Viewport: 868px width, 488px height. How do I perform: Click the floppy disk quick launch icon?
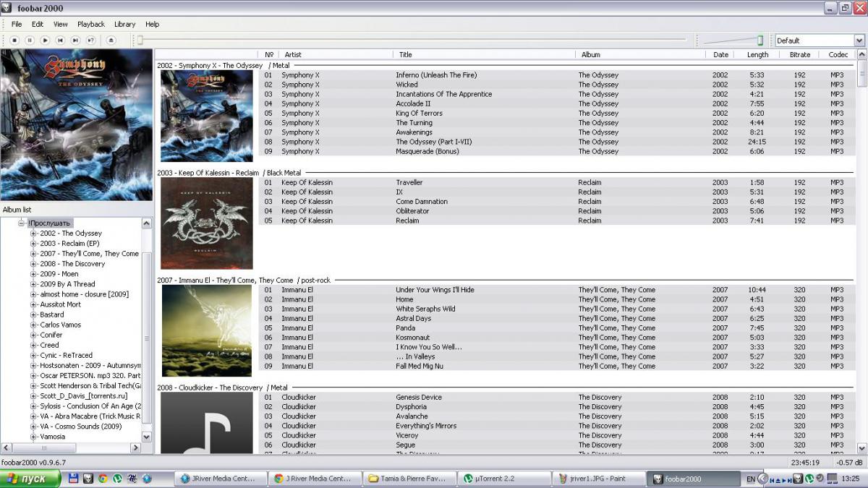pos(73,479)
